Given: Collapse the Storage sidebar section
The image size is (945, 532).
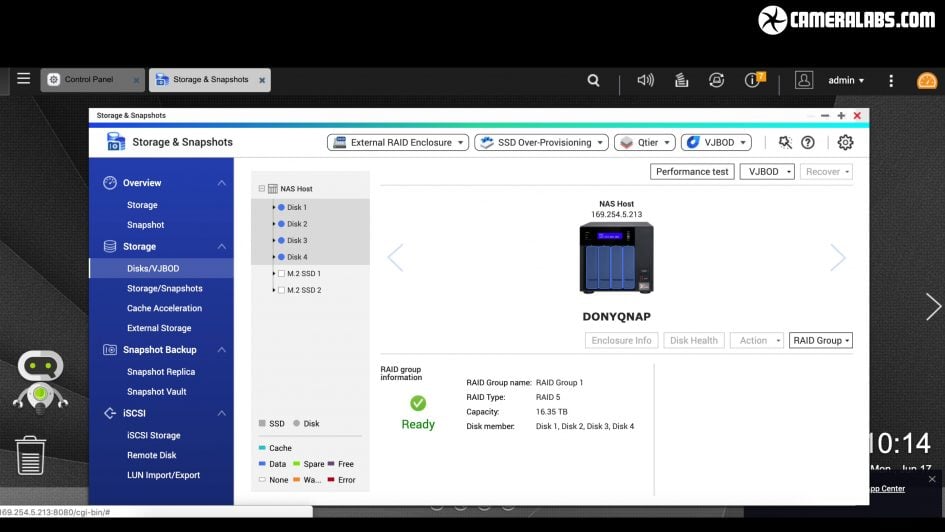Looking at the screenshot, I should click(x=222, y=246).
